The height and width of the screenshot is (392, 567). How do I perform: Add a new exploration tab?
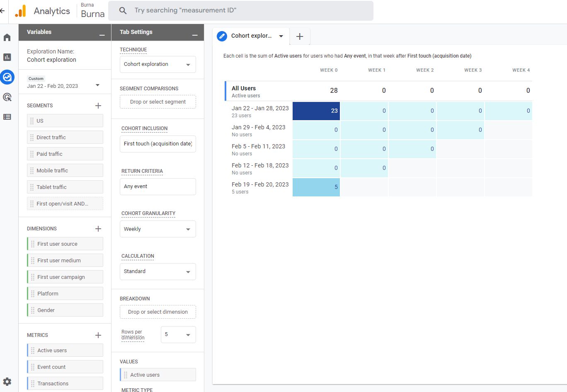point(300,36)
